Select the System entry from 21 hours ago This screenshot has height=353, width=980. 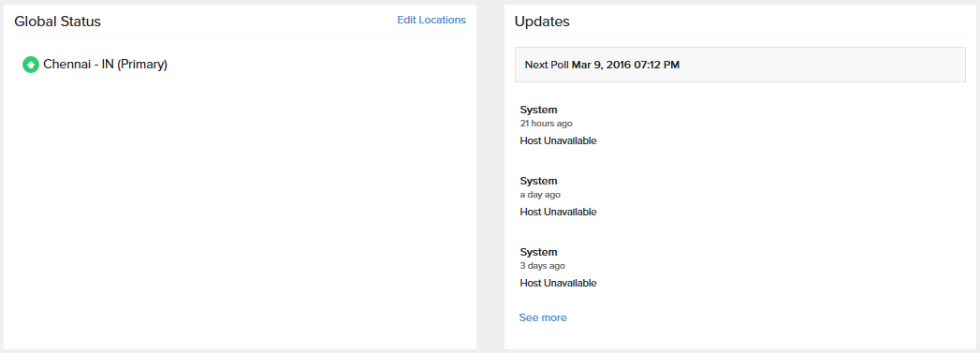538,110
